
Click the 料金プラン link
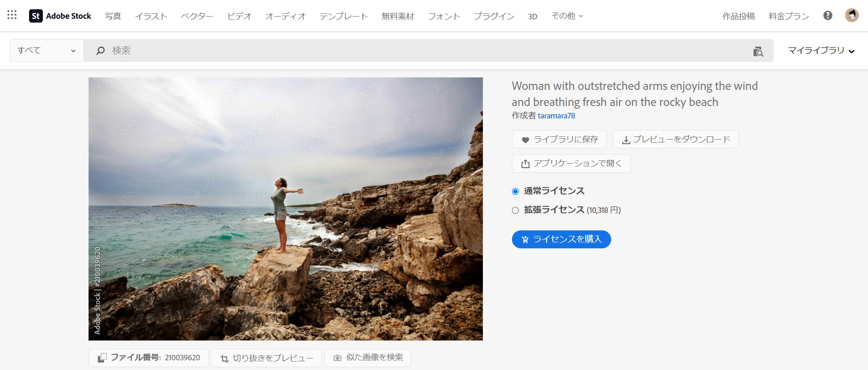[x=789, y=16]
